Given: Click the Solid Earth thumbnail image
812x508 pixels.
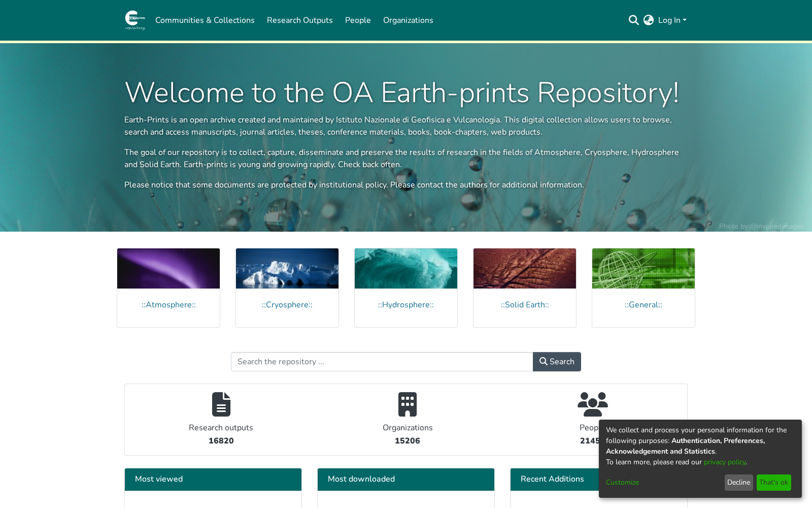Looking at the screenshot, I should [525, 268].
